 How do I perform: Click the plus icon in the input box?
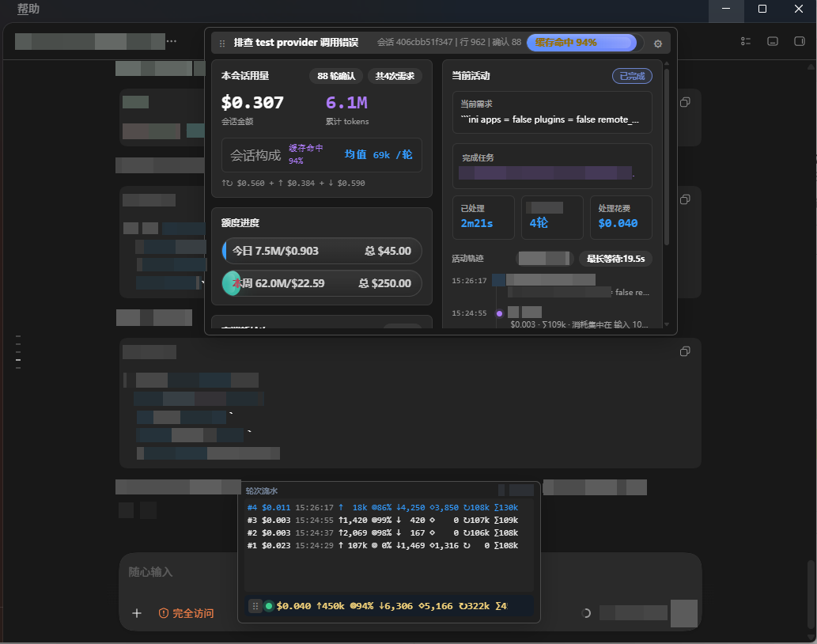click(x=137, y=613)
